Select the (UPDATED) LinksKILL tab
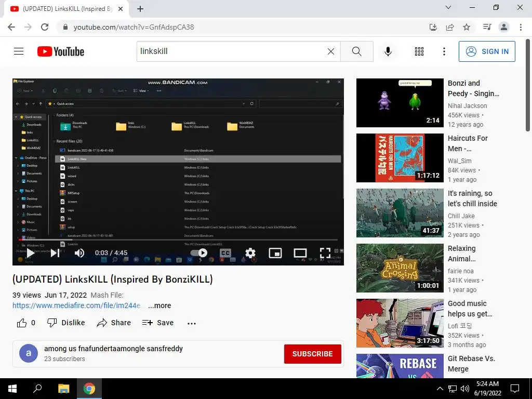Screen dimensions: 532x399 (66, 9)
